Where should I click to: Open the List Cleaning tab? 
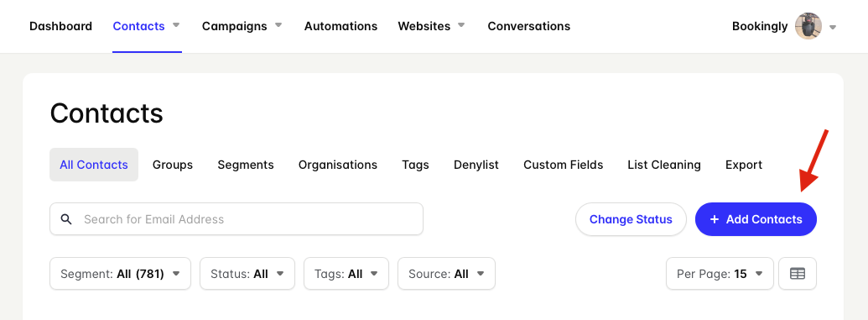664,165
